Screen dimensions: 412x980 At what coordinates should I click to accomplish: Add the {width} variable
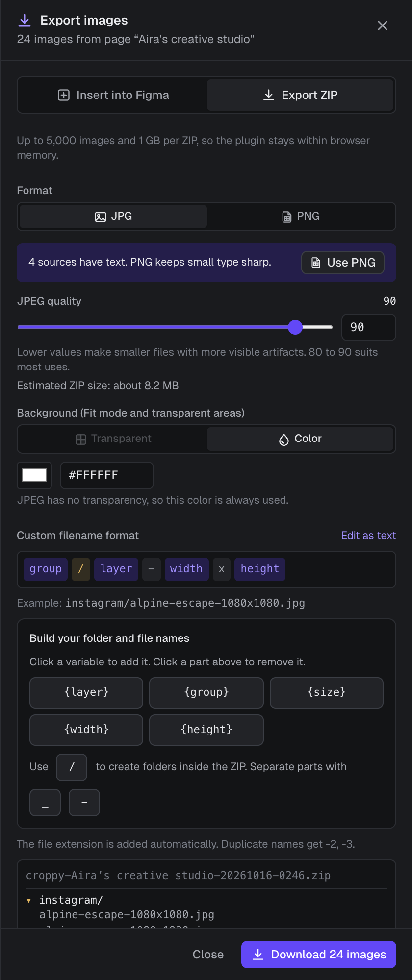(86, 730)
